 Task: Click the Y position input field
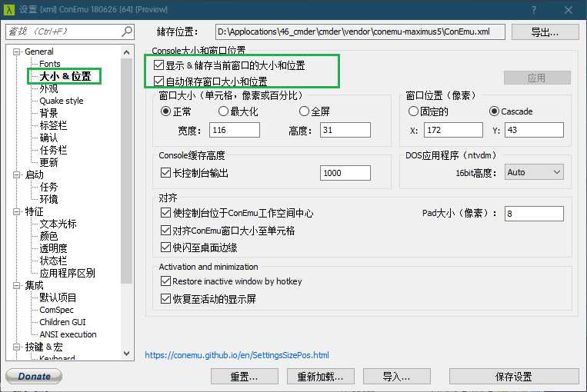coord(534,130)
